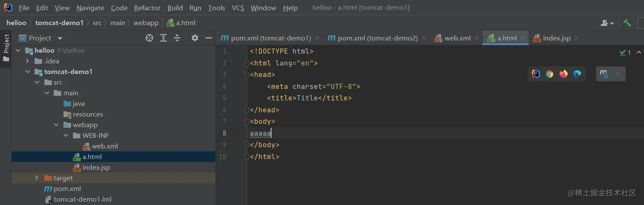Click the Build project hammer icon
The height and width of the screenshot is (205, 644).
click(627, 23)
